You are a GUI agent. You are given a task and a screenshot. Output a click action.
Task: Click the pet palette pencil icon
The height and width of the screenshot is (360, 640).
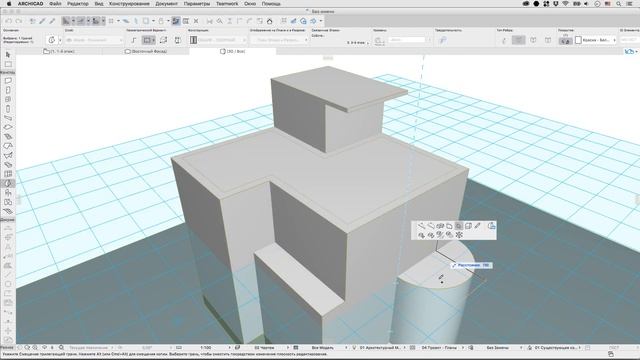(x=478, y=226)
